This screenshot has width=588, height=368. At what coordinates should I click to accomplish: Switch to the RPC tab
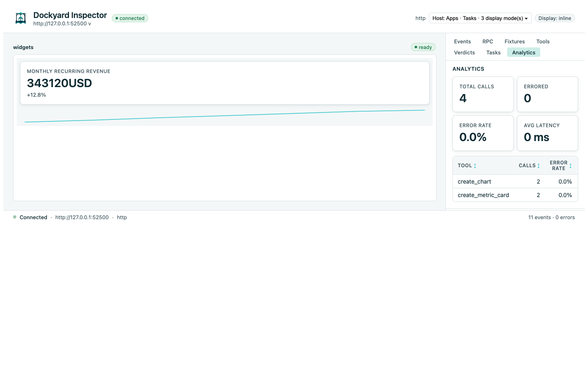click(x=488, y=41)
